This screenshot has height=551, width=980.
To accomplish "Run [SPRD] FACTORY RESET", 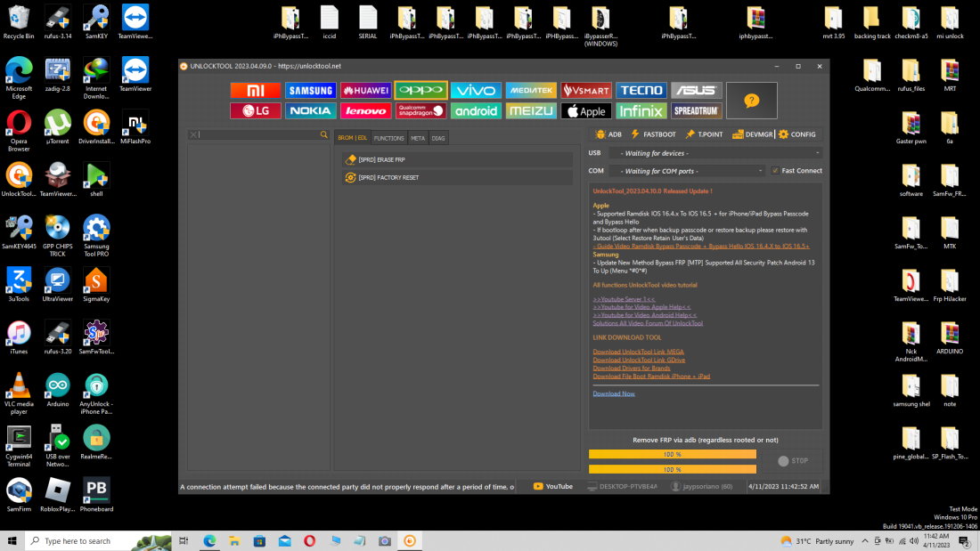I will (457, 177).
